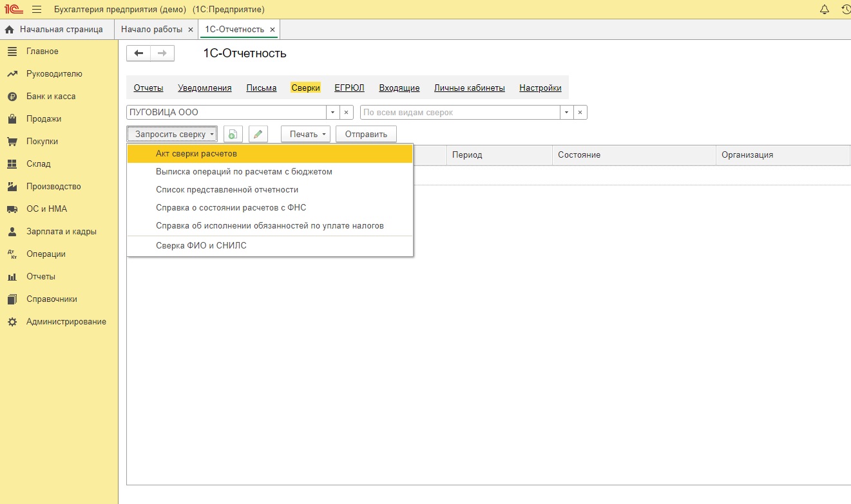Expand the По всем видам сверок dropdown
The image size is (851, 504).
[567, 113]
